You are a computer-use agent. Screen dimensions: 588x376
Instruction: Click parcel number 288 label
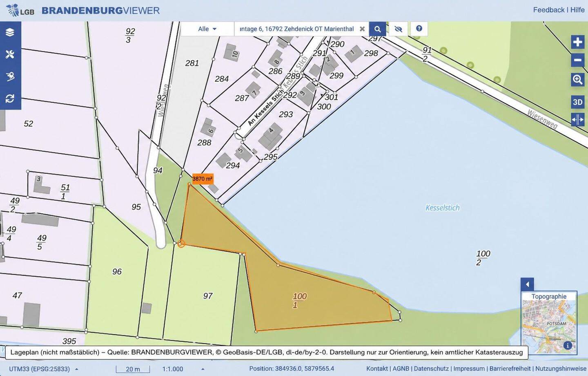pyautogui.click(x=204, y=142)
